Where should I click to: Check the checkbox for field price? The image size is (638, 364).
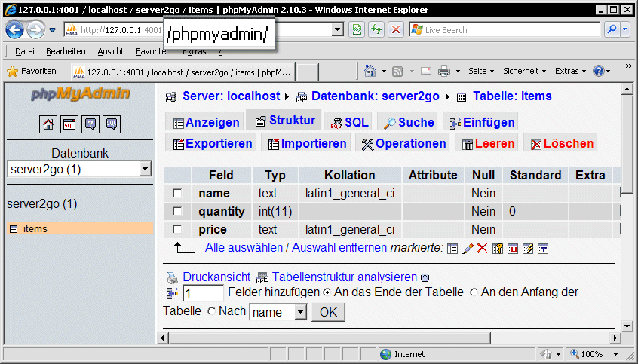tap(177, 229)
